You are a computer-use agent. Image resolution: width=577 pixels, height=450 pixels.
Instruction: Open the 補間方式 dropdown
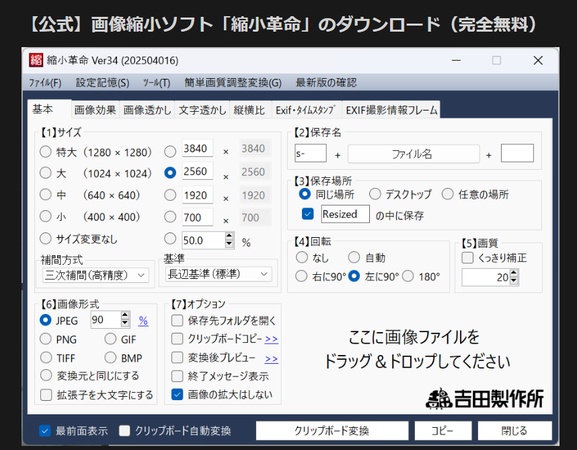pos(96,275)
